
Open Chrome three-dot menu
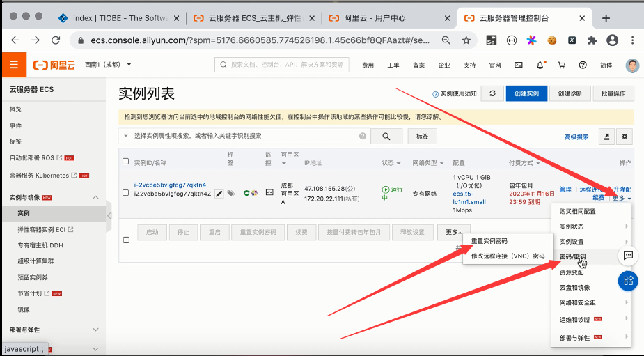tap(632, 40)
